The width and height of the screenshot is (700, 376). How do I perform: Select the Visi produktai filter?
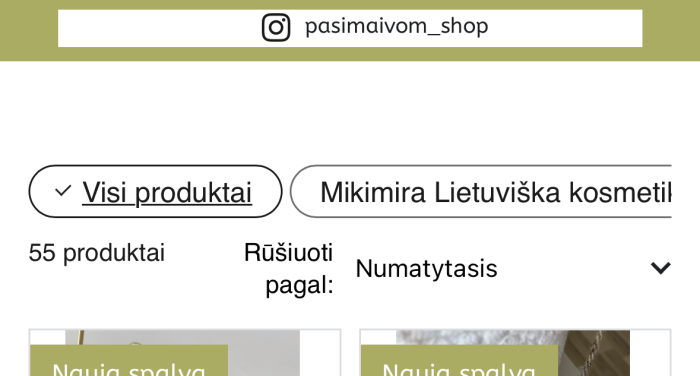tap(155, 192)
